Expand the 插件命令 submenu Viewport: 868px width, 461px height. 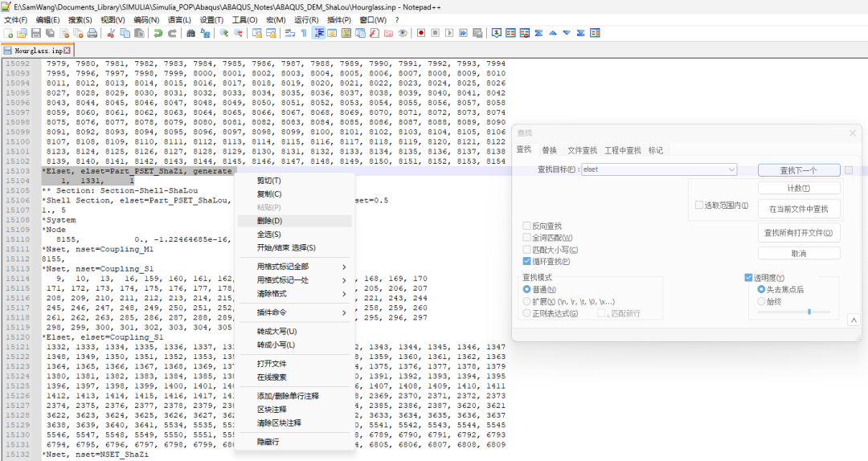point(296,312)
